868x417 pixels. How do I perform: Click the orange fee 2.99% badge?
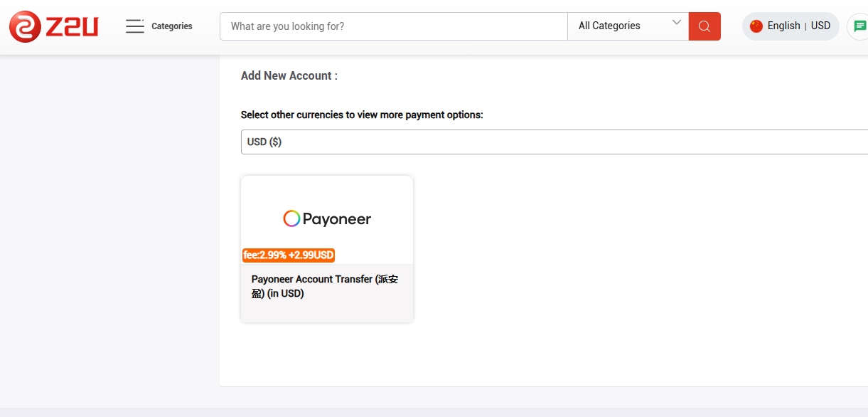[289, 255]
